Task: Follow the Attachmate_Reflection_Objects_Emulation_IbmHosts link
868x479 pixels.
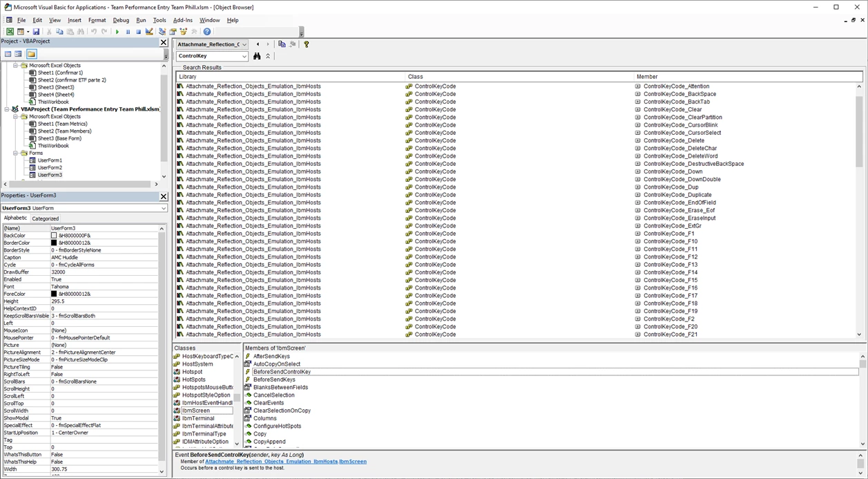Action: [x=271, y=462]
